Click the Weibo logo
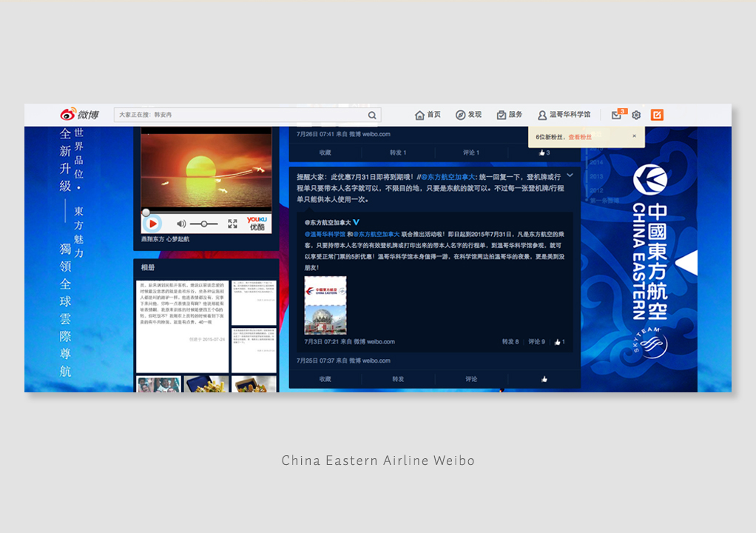The height and width of the screenshot is (533, 756). tap(79, 114)
